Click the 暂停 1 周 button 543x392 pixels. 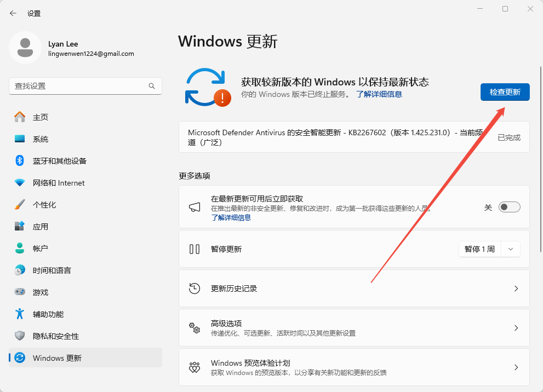click(479, 249)
